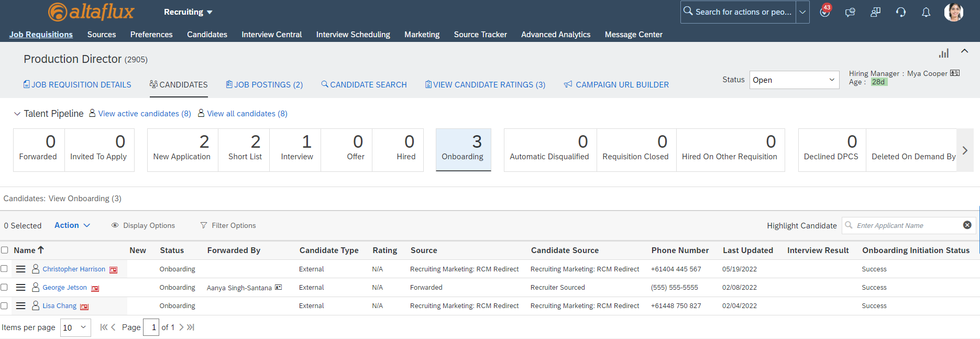Click the bar chart insights icon

(x=944, y=53)
